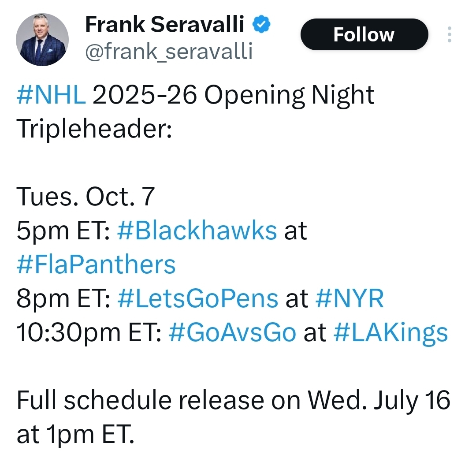Open the three-dot more options menu

point(449,34)
